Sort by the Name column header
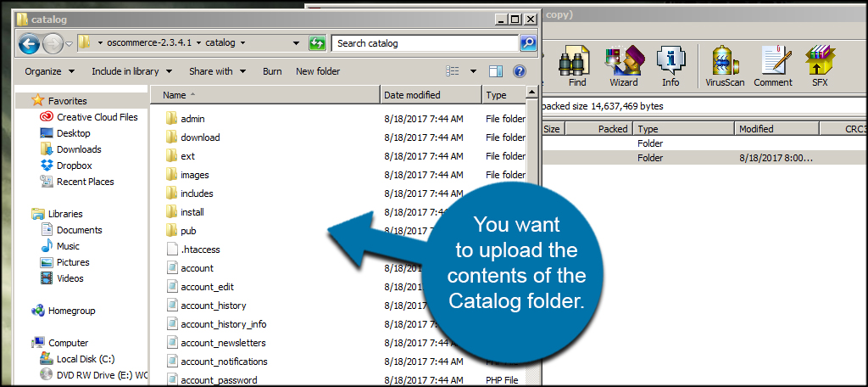This screenshot has width=868, height=387. tap(265, 95)
